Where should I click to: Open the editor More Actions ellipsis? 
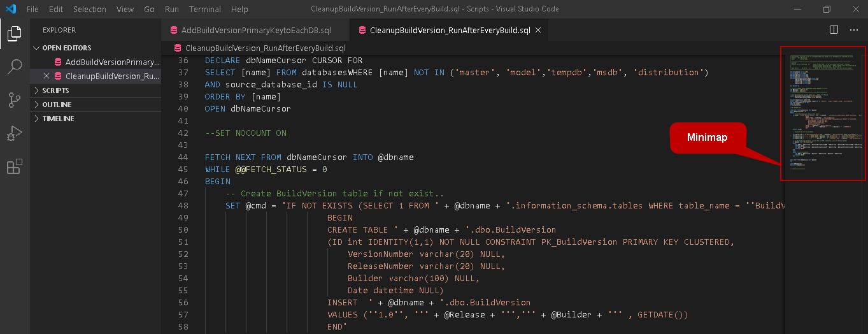tap(854, 30)
